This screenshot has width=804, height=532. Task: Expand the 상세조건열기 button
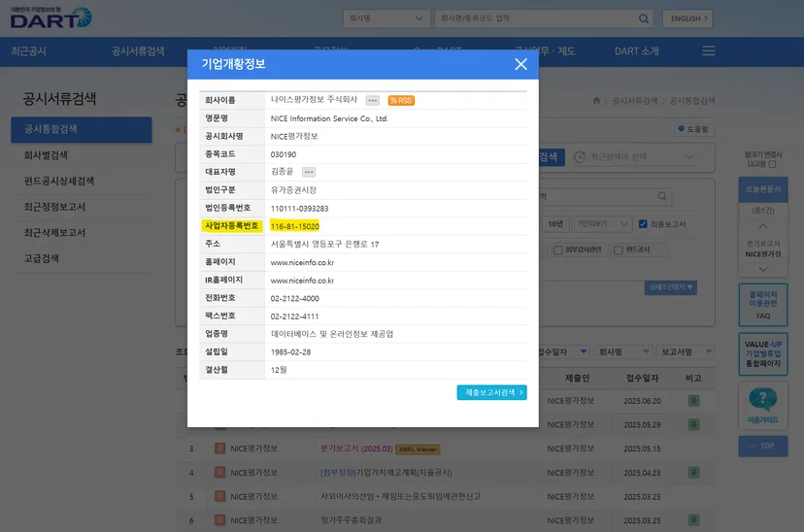click(x=671, y=287)
